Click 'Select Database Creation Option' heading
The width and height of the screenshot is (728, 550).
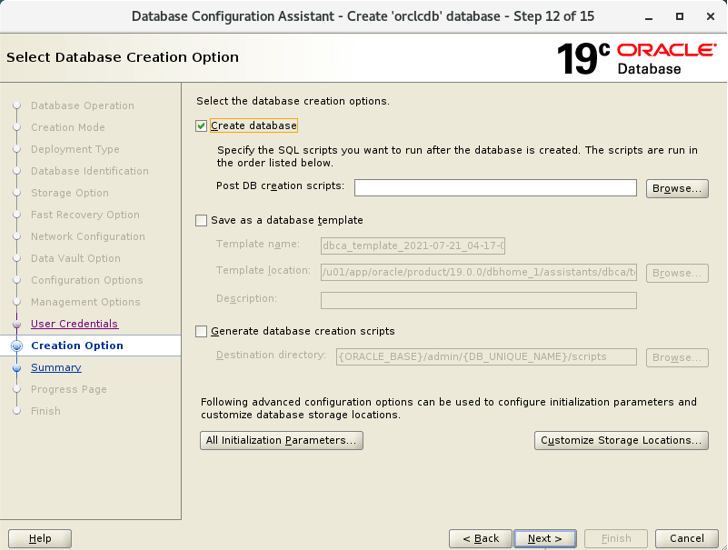[x=123, y=58]
